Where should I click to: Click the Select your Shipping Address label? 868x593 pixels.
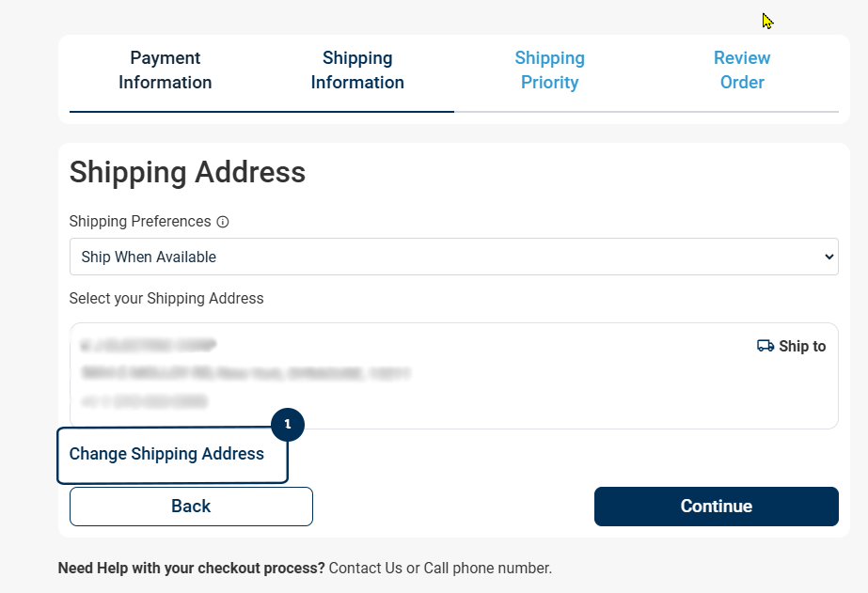click(166, 299)
